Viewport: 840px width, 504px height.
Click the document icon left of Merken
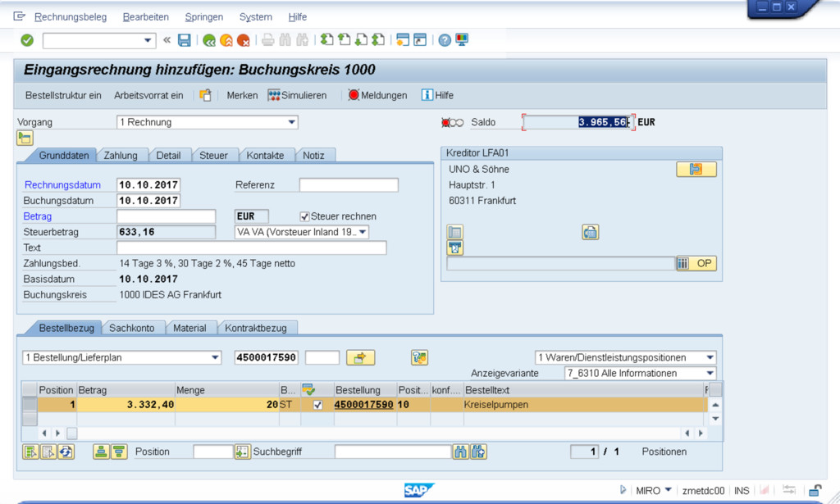[x=205, y=95]
